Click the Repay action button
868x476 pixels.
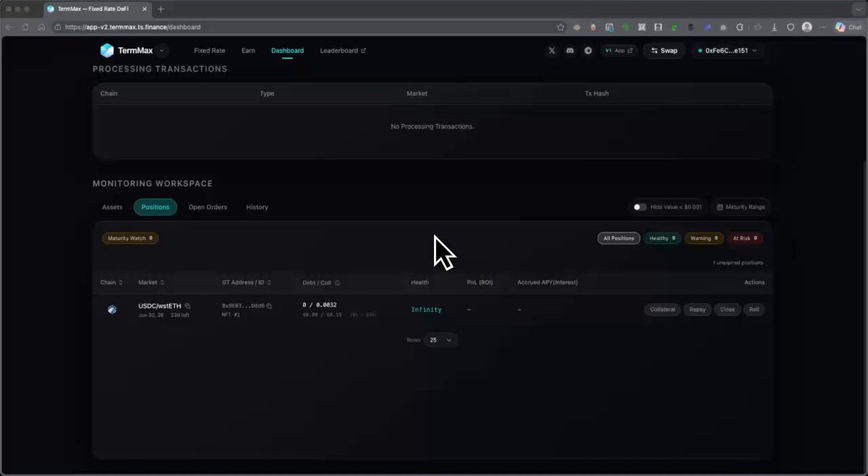click(697, 310)
